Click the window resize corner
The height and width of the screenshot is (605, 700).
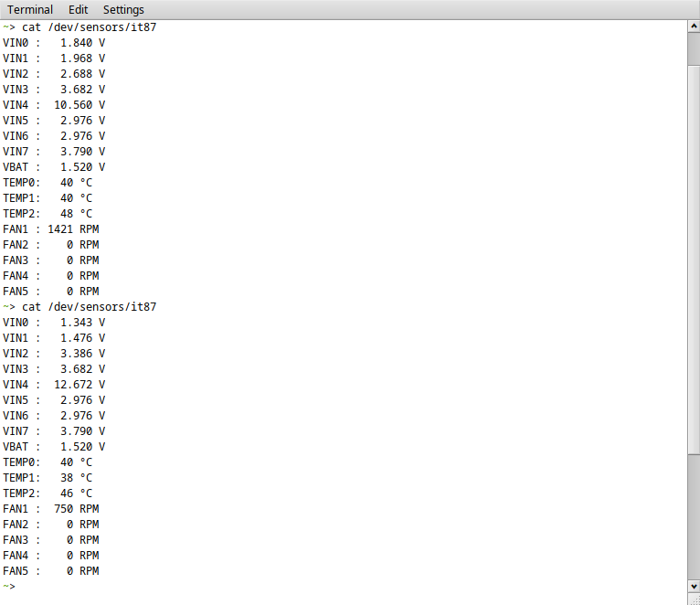(693, 599)
